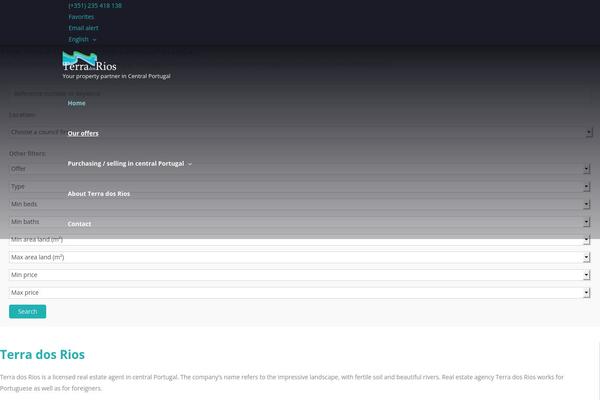Focus the reference number or keyword field
This screenshot has width=600, height=400.
click(x=300, y=93)
